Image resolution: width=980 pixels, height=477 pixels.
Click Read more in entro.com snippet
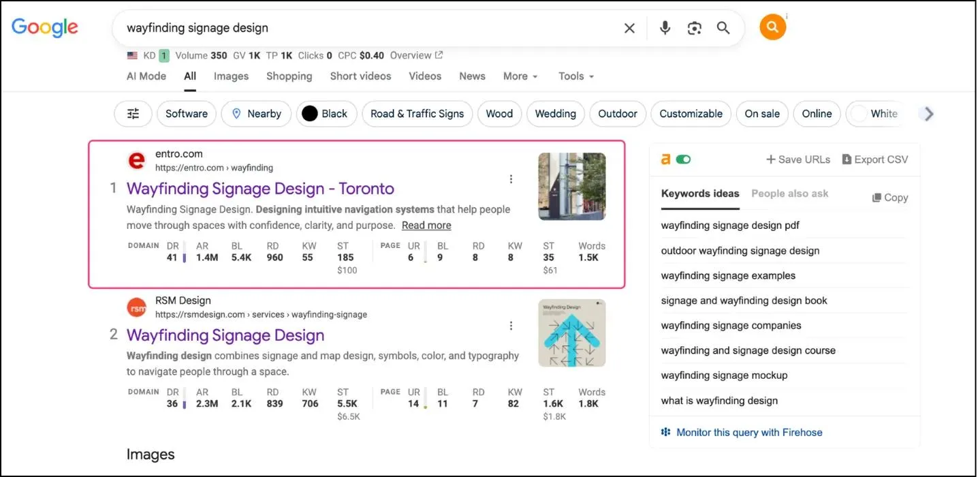[x=426, y=226]
